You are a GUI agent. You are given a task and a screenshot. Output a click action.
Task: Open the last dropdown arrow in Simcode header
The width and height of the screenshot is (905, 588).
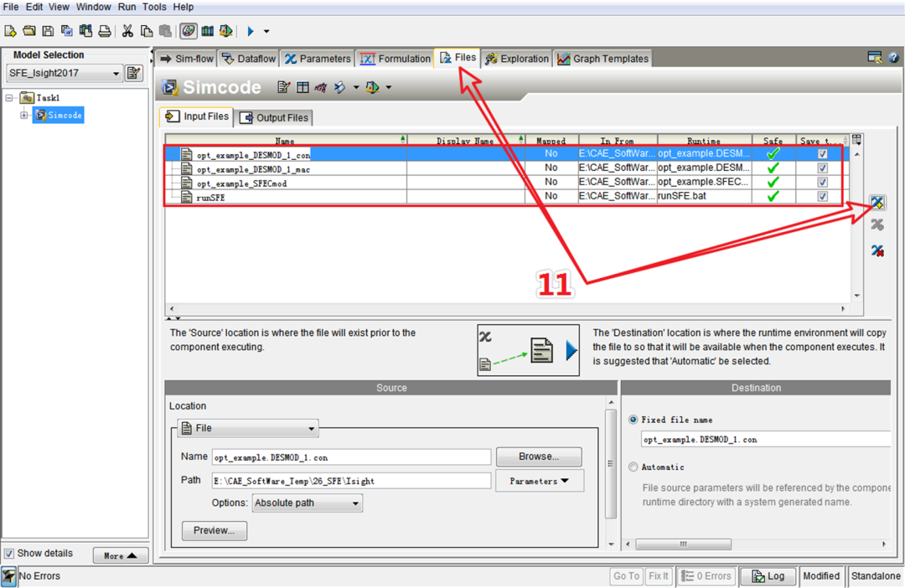pos(389,87)
